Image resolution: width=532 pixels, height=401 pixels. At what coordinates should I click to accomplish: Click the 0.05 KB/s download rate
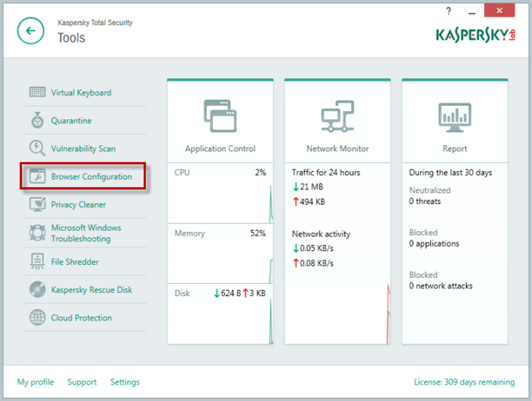tap(313, 248)
